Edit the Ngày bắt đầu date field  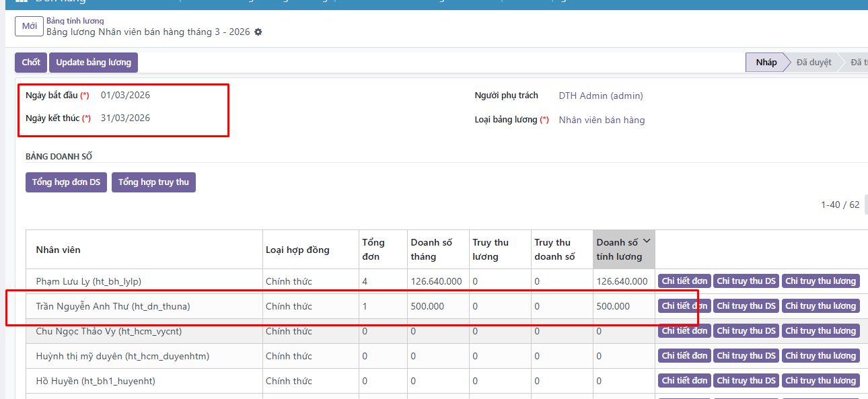click(x=126, y=96)
